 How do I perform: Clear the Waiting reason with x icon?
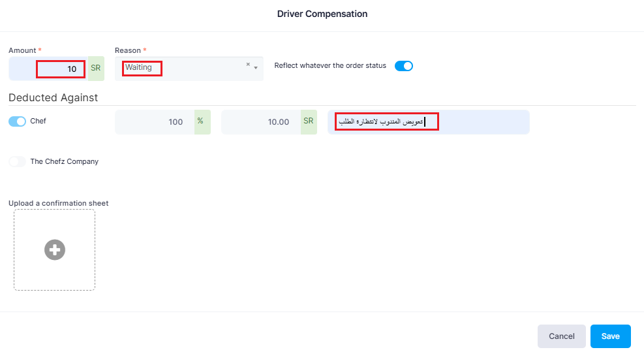248,64
